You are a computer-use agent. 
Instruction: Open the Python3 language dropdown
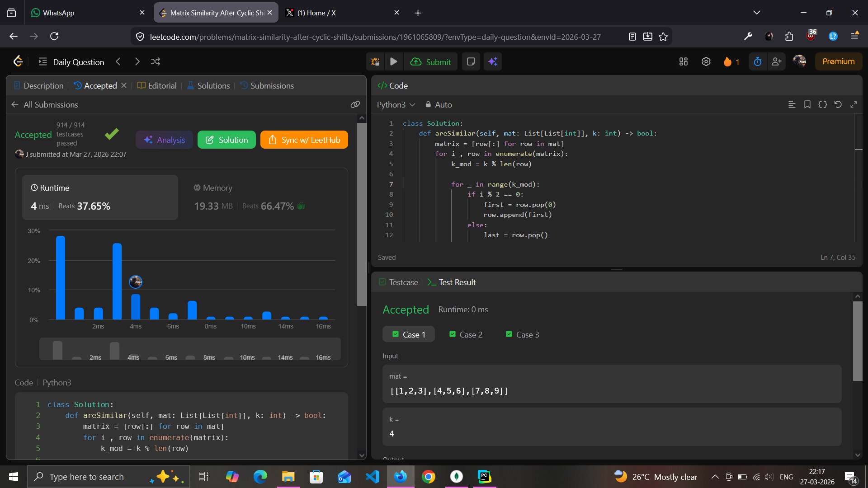click(x=396, y=104)
